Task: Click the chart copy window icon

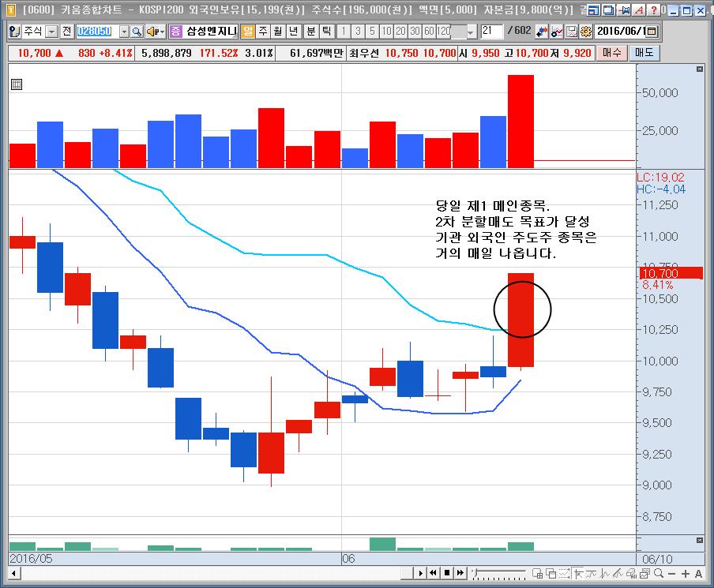Action: (x=644, y=574)
